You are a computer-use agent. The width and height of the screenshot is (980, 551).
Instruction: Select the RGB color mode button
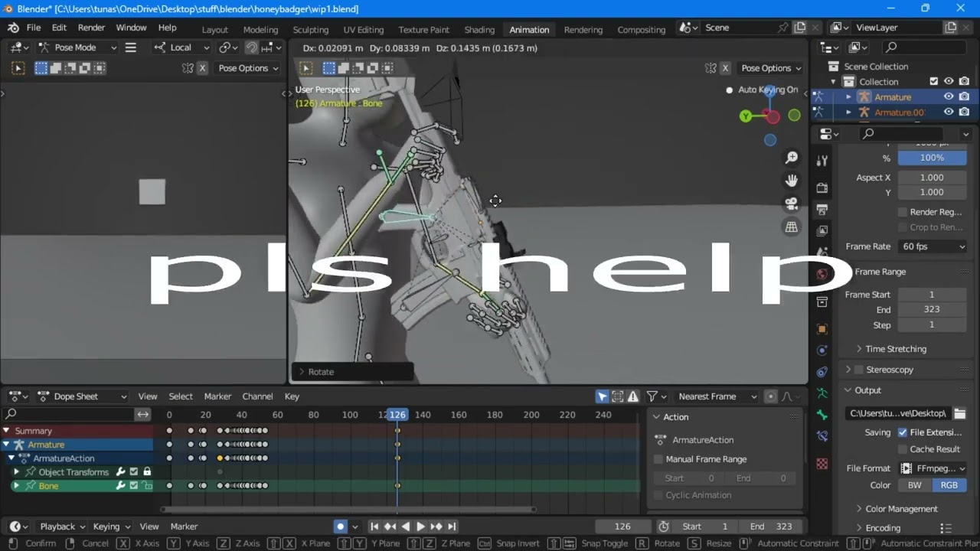pyautogui.click(x=949, y=485)
